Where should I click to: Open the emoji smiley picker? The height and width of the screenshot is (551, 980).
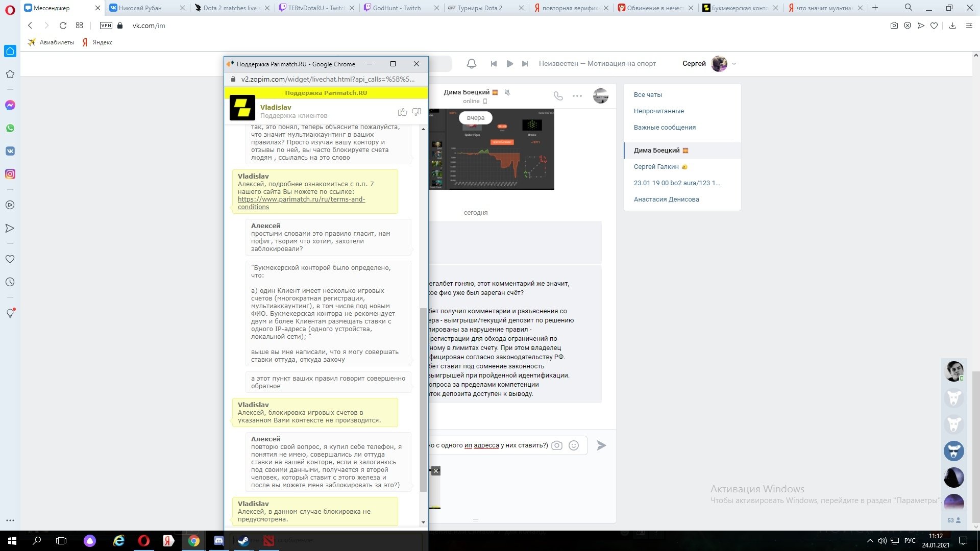(x=574, y=445)
